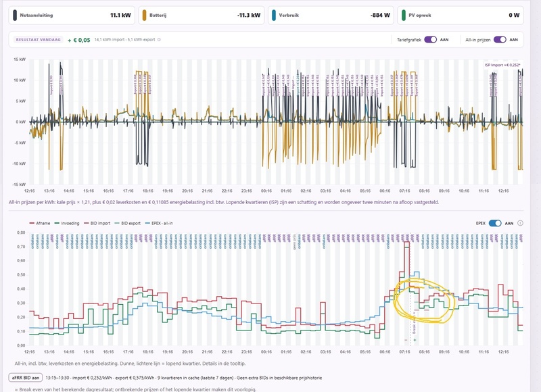Image resolution: width=541 pixels, height=392 pixels.
Task: Click the Break even marker in price chart
Action: tap(414, 323)
